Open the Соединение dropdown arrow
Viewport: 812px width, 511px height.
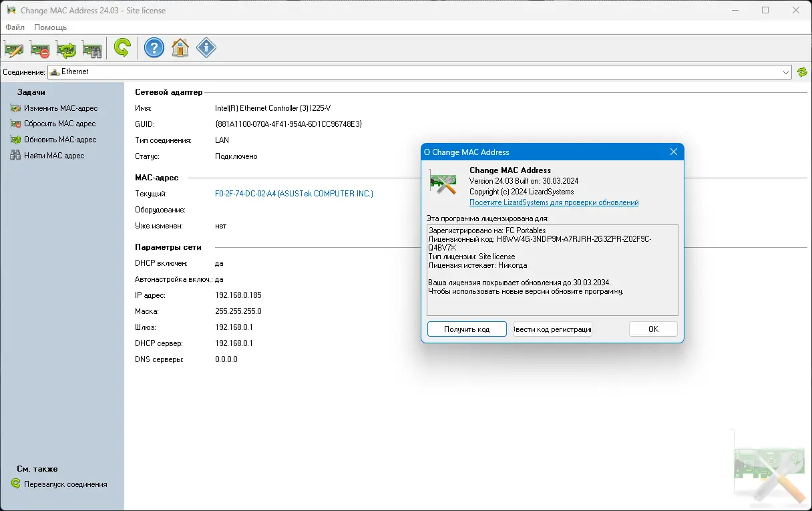click(786, 71)
